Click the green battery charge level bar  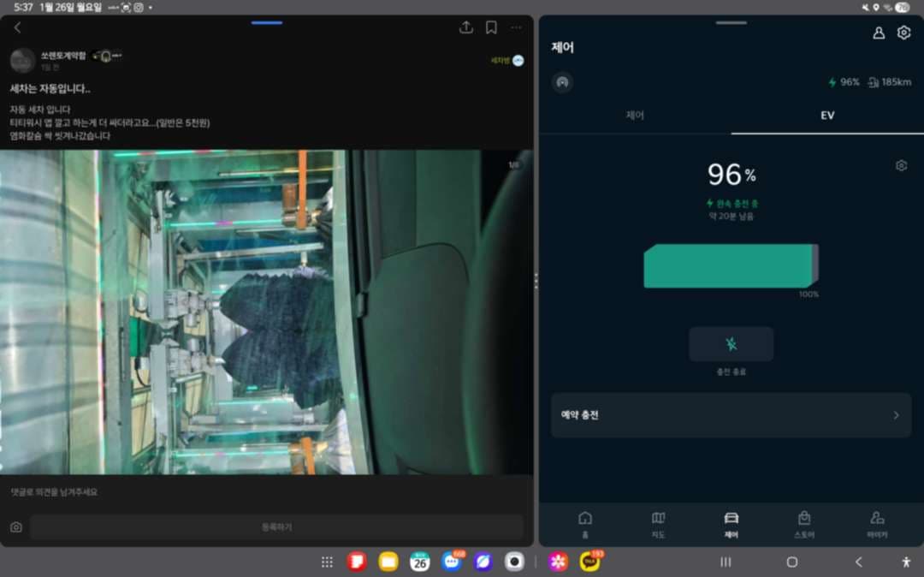pyautogui.click(x=731, y=265)
